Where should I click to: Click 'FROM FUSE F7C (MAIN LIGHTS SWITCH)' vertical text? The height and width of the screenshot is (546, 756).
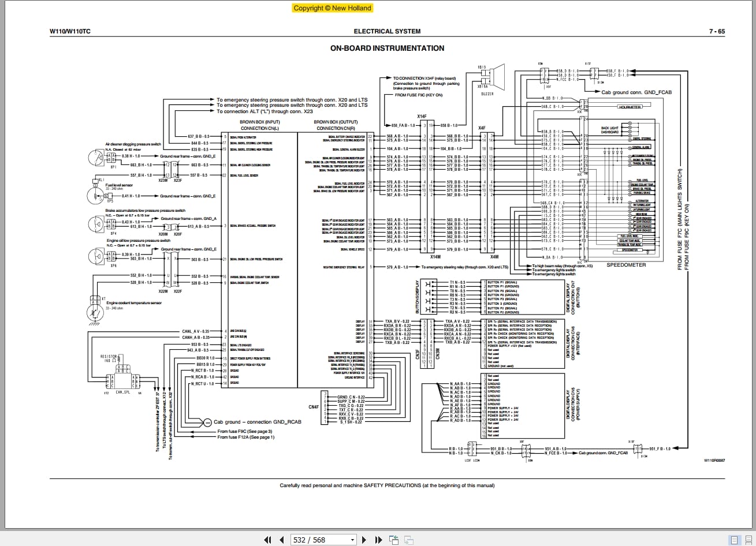(x=680, y=219)
